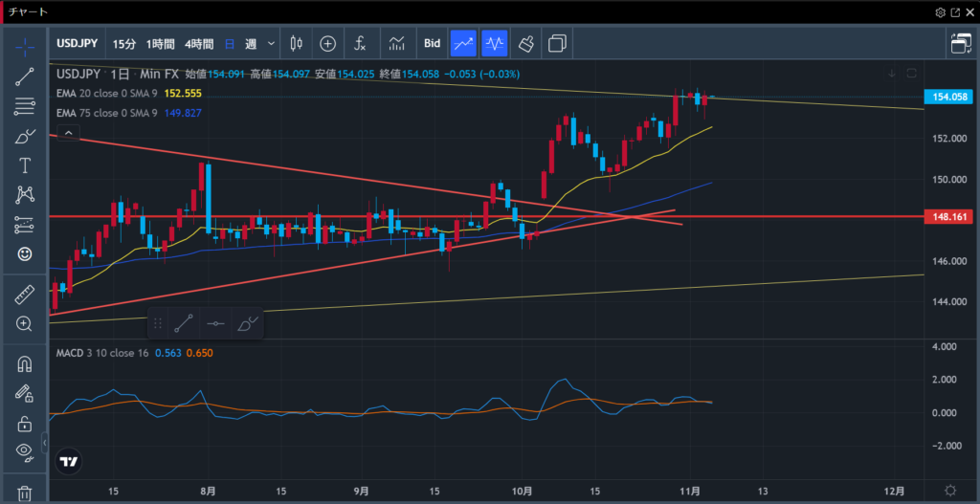Select the ruler measure tool

click(x=25, y=296)
